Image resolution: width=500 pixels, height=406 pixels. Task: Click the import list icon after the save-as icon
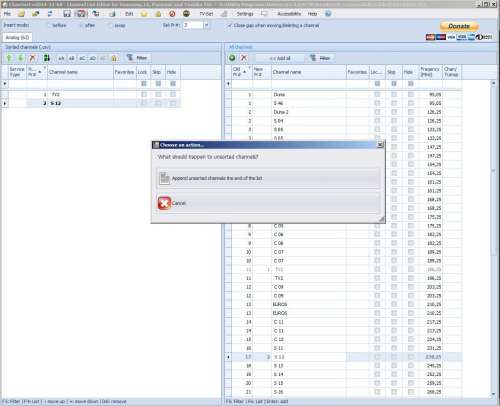tap(96, 14)
